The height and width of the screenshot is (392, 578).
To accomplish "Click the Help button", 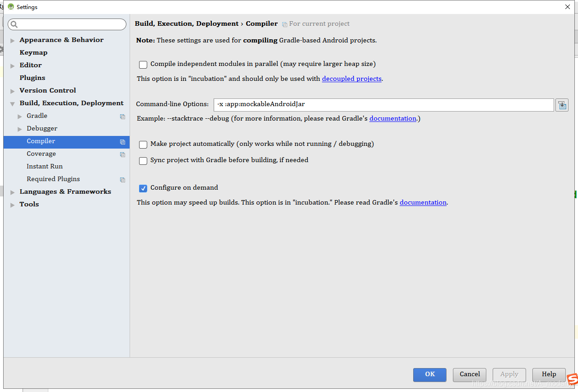I will pos(549,374).
